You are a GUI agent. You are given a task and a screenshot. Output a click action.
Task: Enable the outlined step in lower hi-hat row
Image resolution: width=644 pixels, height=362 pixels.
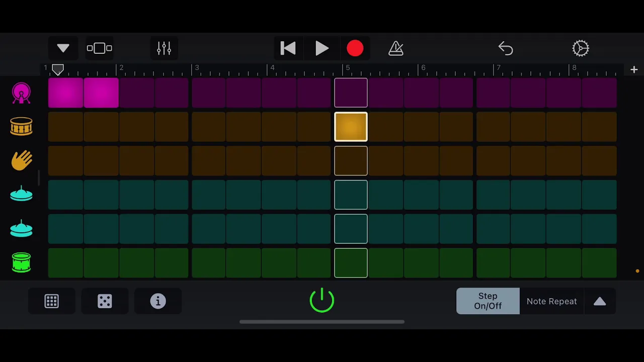351,229
